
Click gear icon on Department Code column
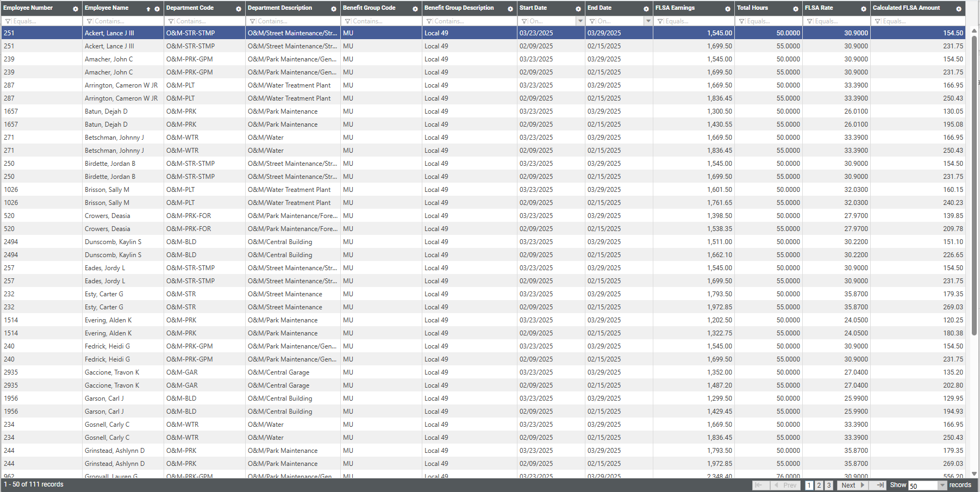coord(239,9)
